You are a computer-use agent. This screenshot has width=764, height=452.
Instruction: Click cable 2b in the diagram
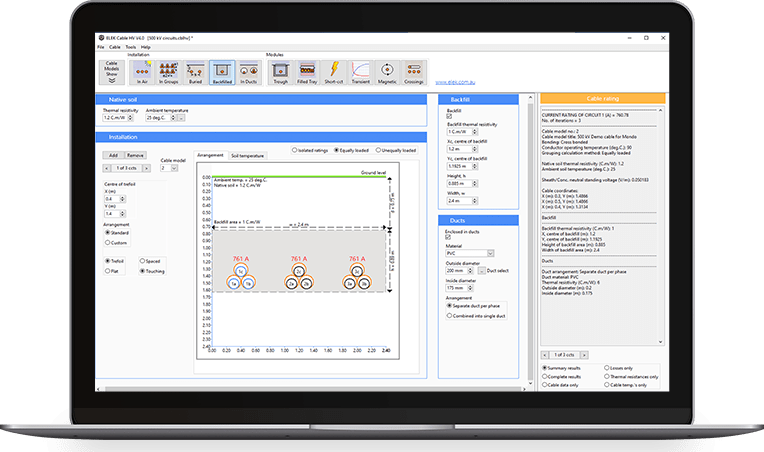click(306, 283)
